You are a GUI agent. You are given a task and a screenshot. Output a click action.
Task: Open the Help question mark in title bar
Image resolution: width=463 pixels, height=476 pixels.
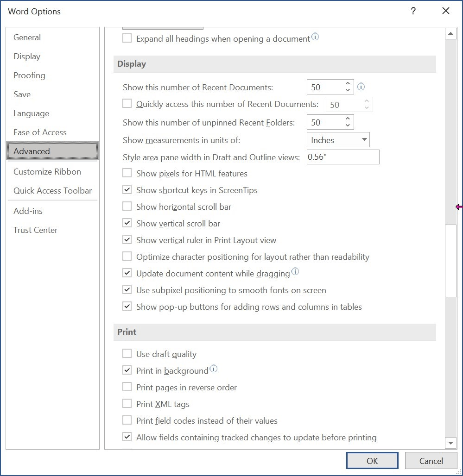[413, 11]
